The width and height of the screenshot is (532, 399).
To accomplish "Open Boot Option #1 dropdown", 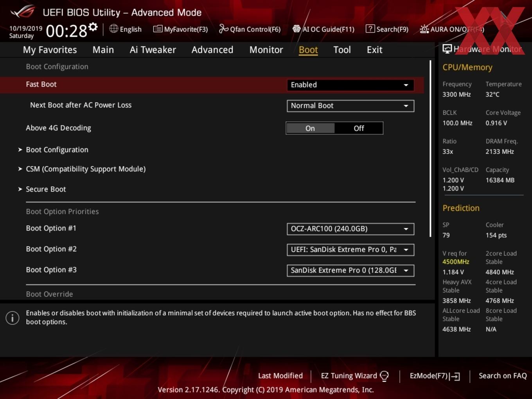I will [350, 229].
